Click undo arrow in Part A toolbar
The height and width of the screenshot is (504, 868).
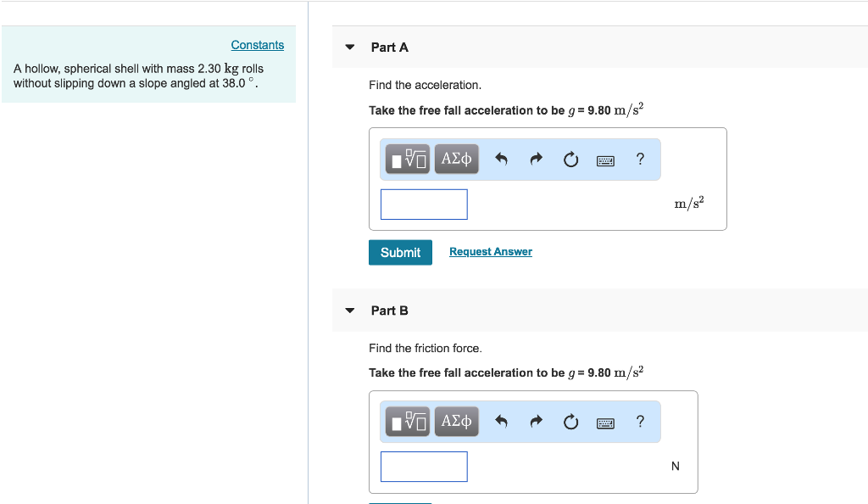click(x=501, y=159)
